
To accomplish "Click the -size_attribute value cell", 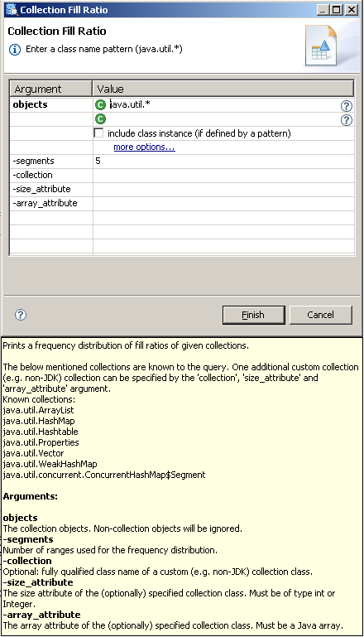I will pyautogui.click(x=223, y=190).
